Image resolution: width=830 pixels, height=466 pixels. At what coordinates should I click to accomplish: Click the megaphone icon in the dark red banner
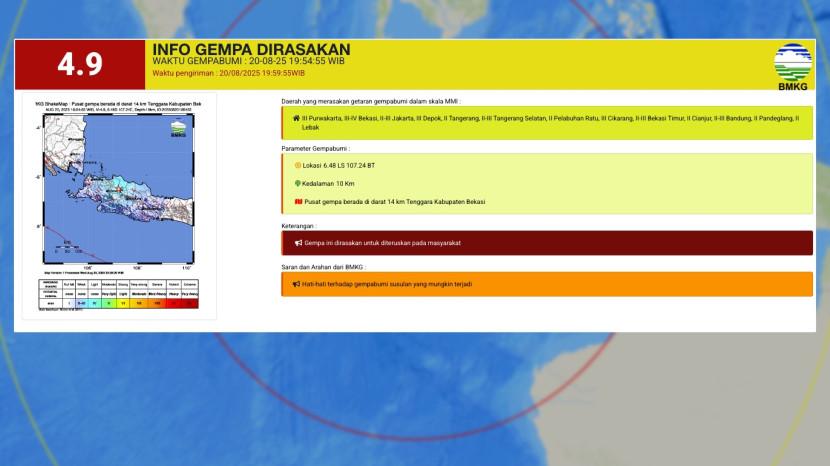pyautogui.click(x=298, y=243)
